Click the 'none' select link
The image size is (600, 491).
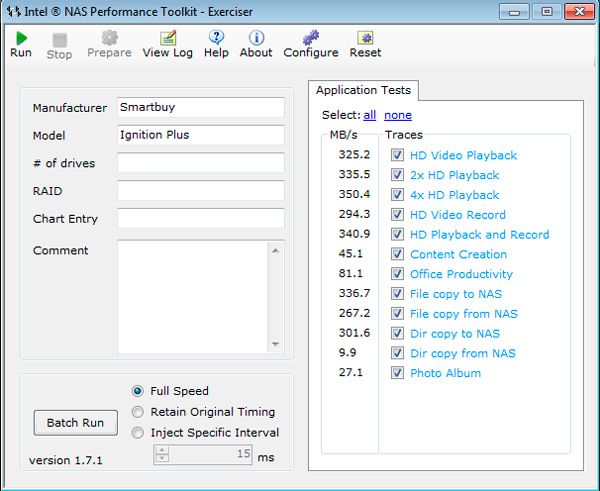click(398, 115)
